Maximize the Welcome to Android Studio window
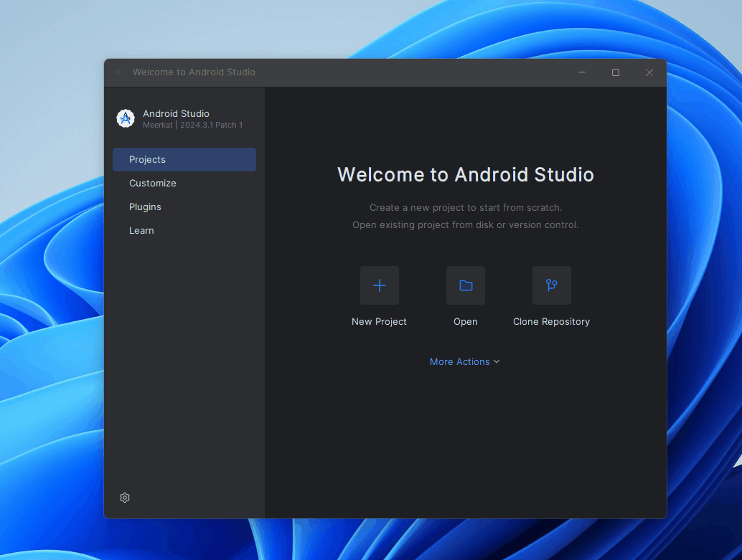The height and width of the screenshot is (560, 742). click(x=616, y=72)
